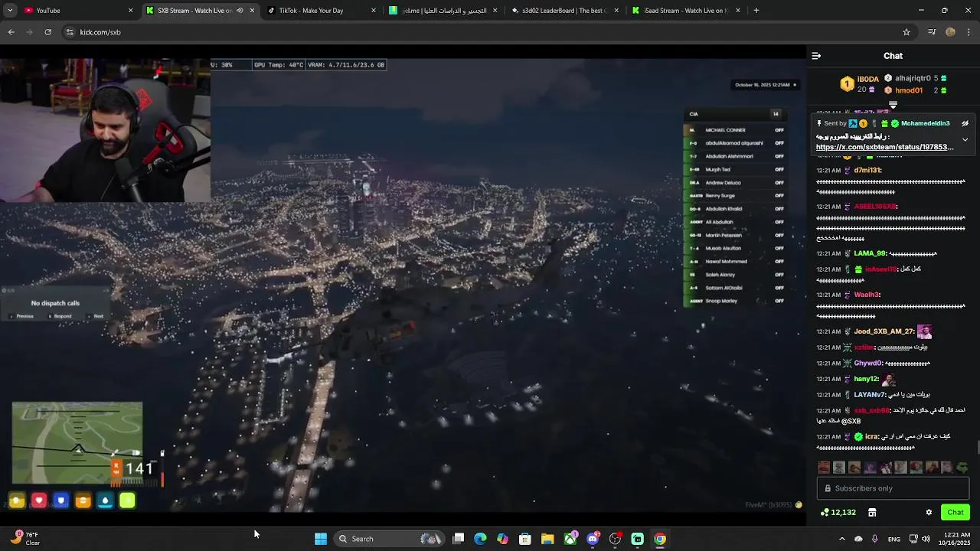Screen dimensions: 980x551
Task: Select the first emote in the quick emote row
Action: (824, 467)
